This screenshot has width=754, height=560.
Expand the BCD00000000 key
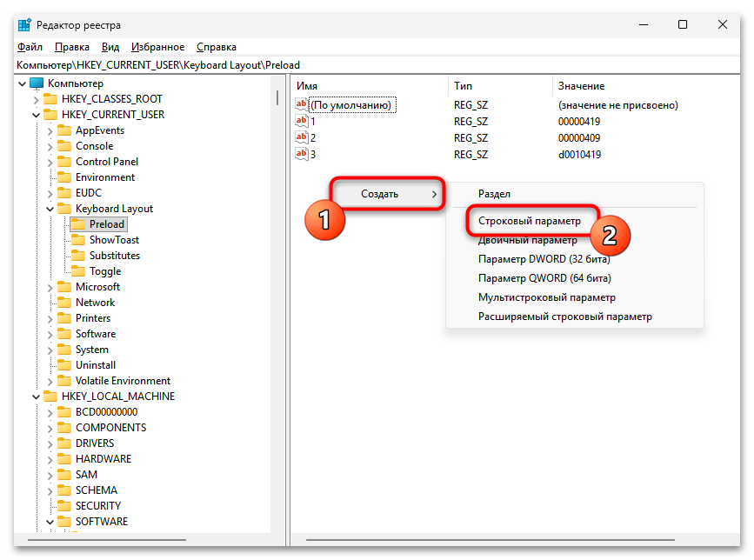click(50, 412)
